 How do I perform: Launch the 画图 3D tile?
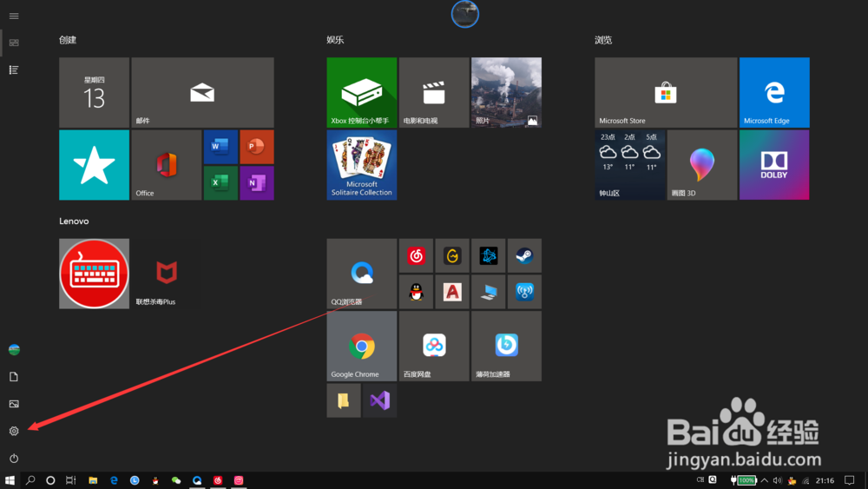pyautogui.click(x=702, y=165)
